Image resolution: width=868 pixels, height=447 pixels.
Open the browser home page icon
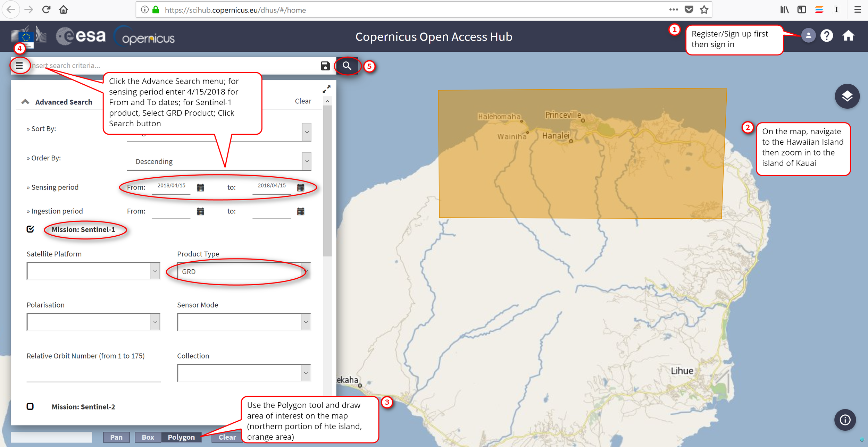[x=63, y=10]
